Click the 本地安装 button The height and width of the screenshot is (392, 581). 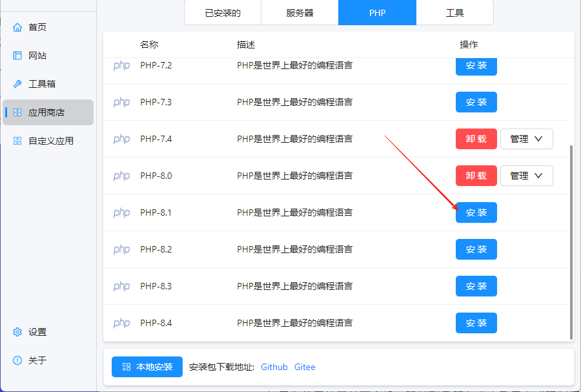click(x=147, y=367)
